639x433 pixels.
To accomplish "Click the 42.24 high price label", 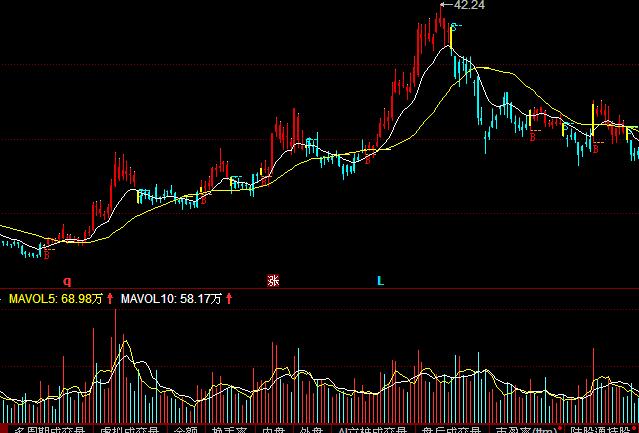I will pos(463,5).
